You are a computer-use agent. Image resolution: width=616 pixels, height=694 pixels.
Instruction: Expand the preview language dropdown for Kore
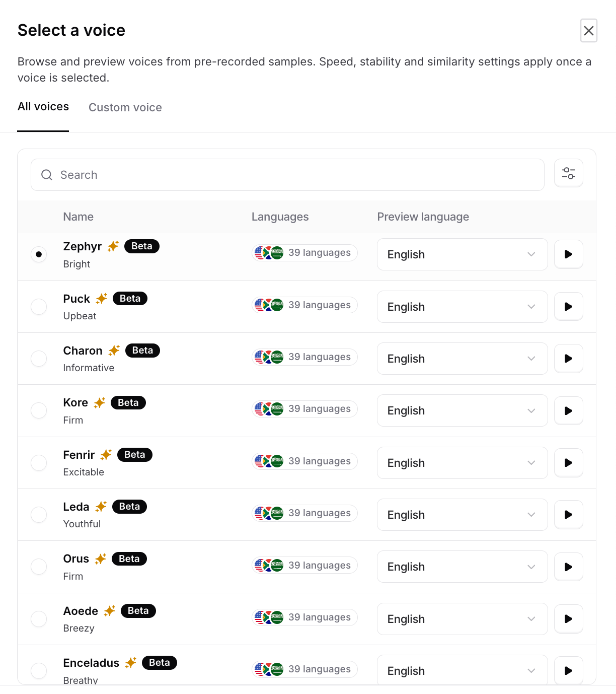(462, 410)
